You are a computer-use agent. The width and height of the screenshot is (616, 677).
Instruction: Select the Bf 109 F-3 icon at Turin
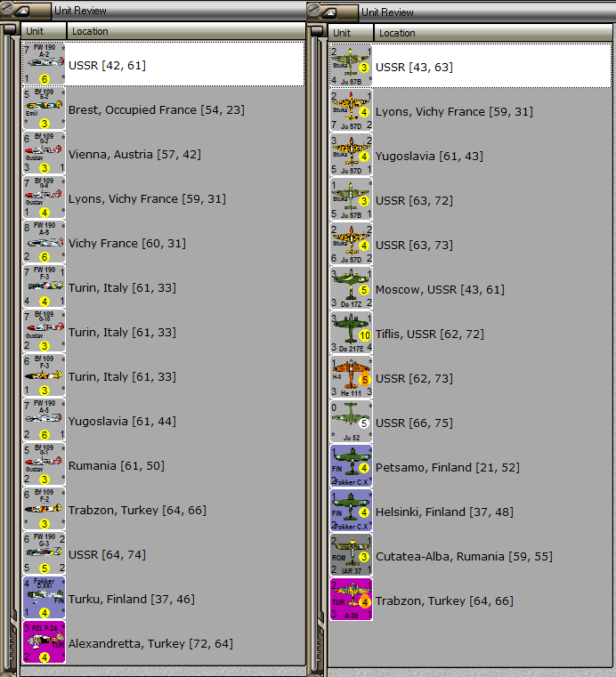pos(44,375)
